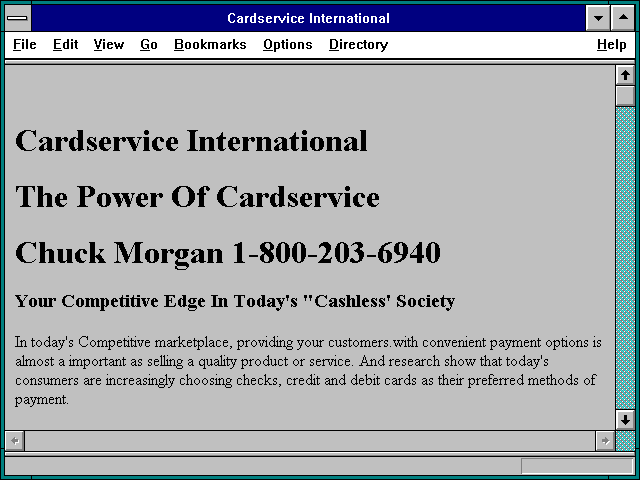Open the Directory menu

(358, 44)
